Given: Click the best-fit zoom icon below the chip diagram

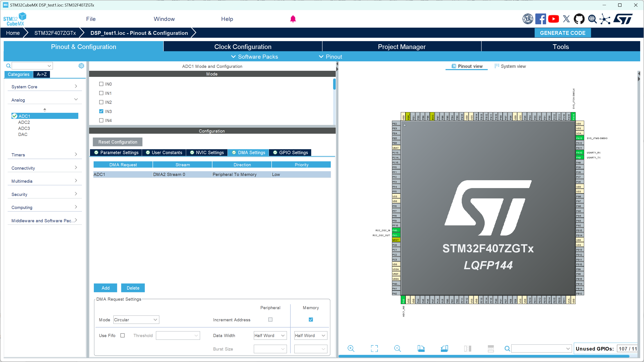Looking at the screenshot, I should pos(374,348).
